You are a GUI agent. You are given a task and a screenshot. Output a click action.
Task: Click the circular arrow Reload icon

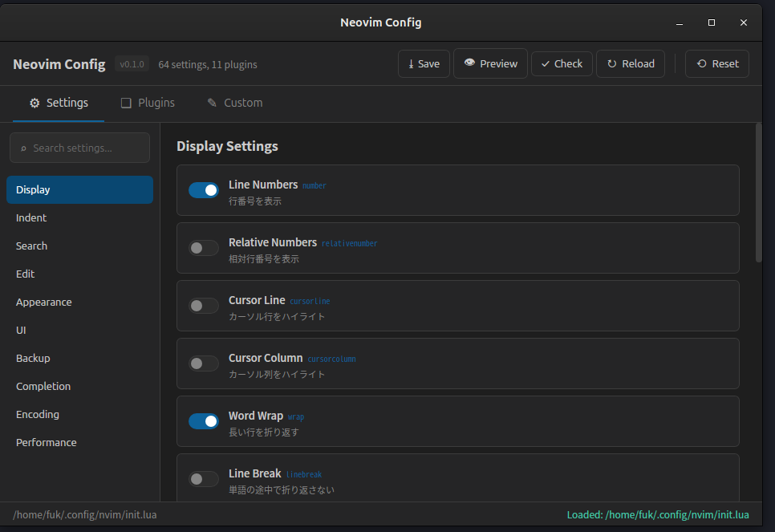coord(612,63)
